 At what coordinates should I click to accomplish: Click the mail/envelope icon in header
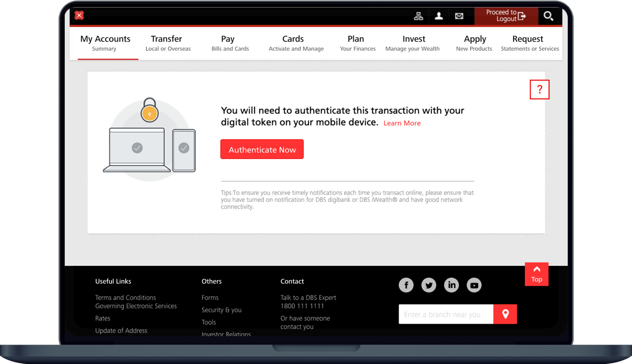(459, 16)
